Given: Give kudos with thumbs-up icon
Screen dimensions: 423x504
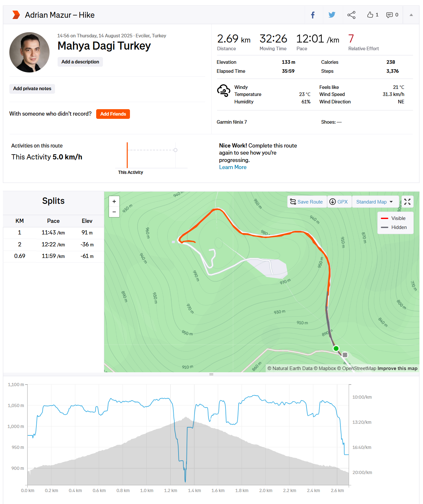Looking at the screenshot, I should tap(370, 15).
